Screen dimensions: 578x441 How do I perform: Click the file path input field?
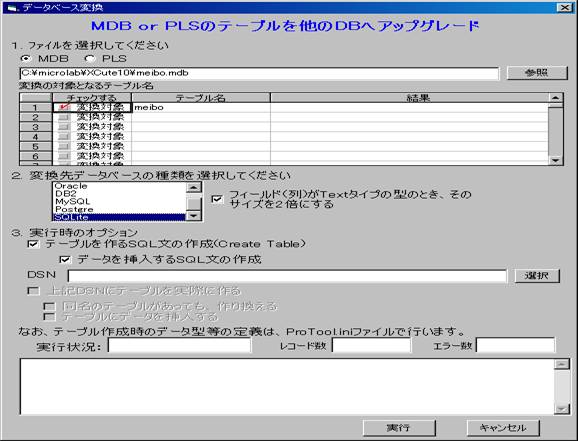259,73
